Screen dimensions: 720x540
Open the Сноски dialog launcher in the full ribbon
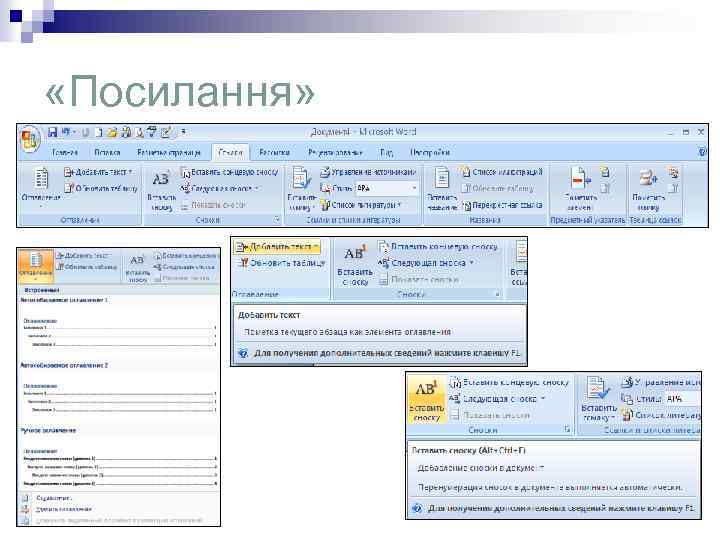[x=277, y=220]
